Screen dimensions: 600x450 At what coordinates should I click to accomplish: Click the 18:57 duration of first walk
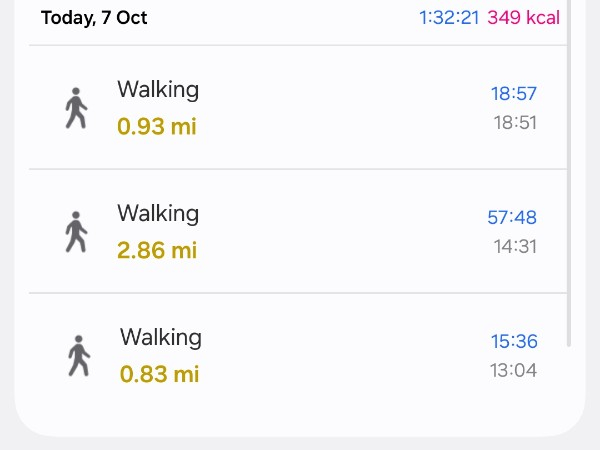(x=513, y=94)
